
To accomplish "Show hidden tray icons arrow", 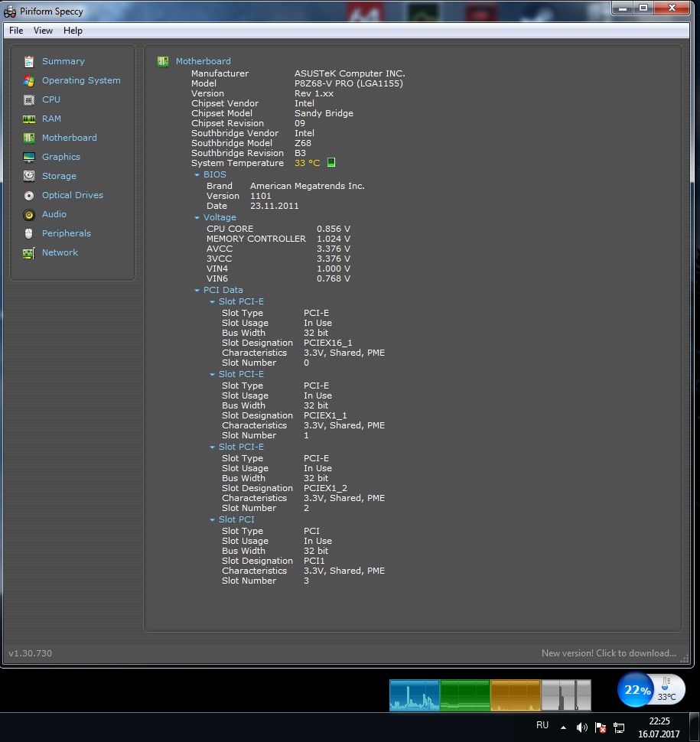I will (563, 727).
